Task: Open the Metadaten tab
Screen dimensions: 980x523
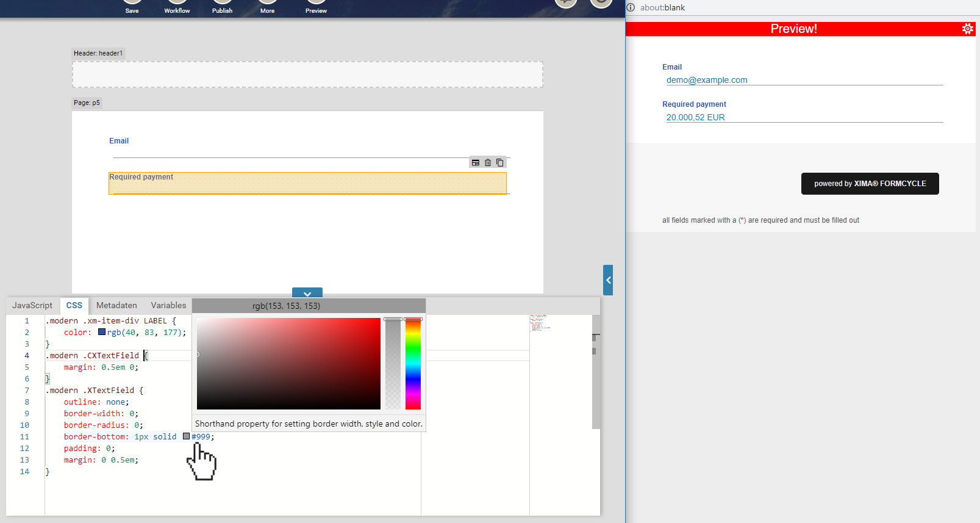Action: point(116,306)
